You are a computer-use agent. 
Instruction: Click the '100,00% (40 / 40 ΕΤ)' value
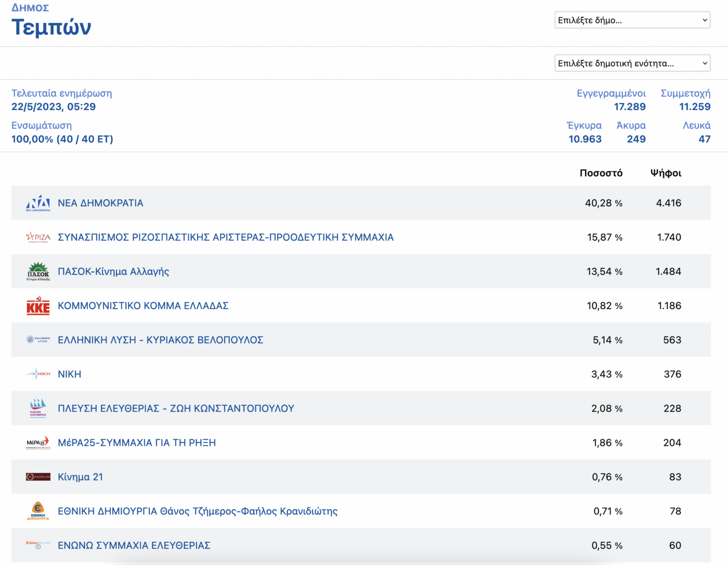click(x=62, y=139)
